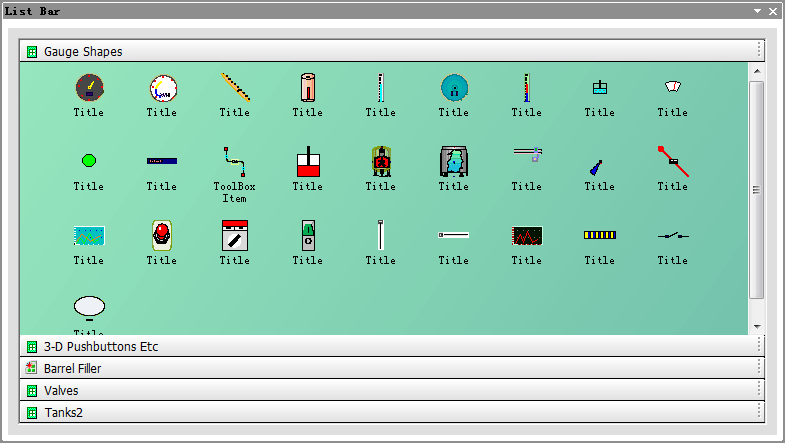Click the red joystick pushbutton shape

161,235
